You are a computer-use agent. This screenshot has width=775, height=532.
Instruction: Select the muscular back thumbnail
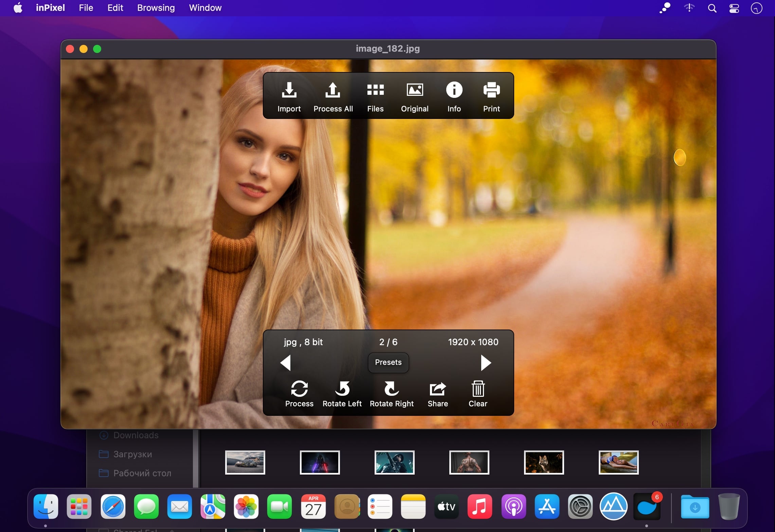(469, 462)
